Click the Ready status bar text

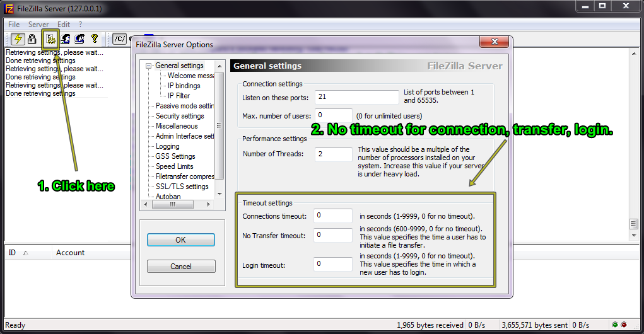tap(15, 325)
